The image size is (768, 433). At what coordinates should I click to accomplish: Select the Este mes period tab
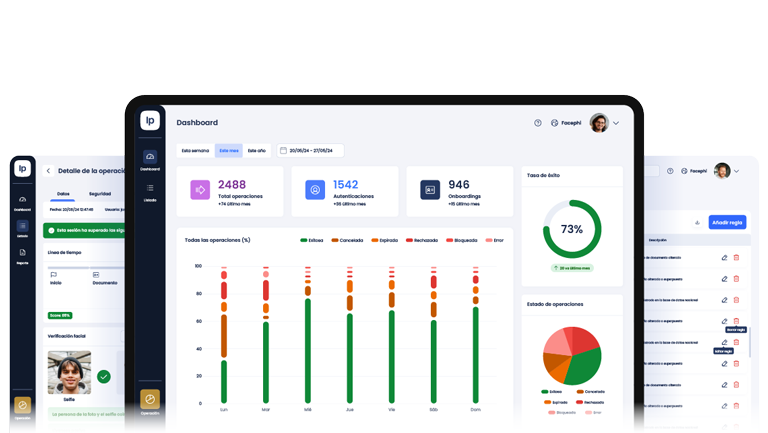[229, 150]
